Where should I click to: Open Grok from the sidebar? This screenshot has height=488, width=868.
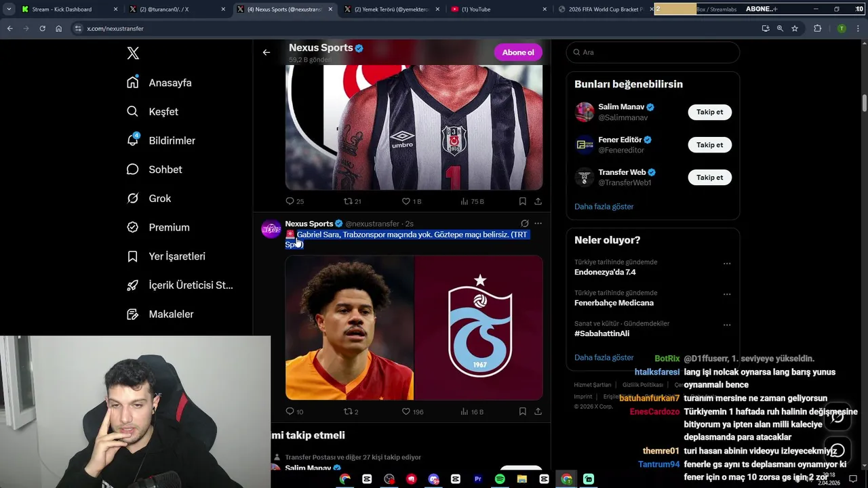[149, 199]
